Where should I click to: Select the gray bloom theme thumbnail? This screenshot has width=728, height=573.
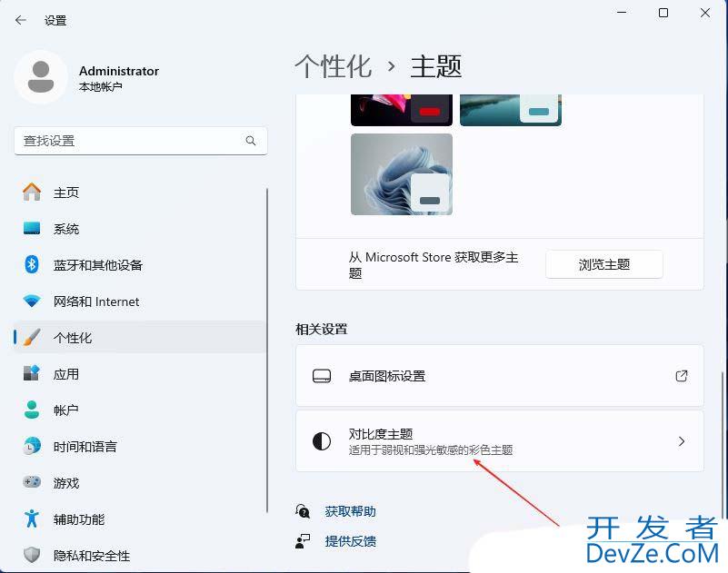click(402, 174)
